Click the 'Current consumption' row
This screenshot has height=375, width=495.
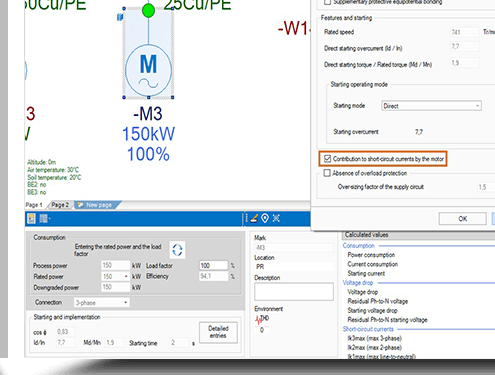click(x=373, y=264)
